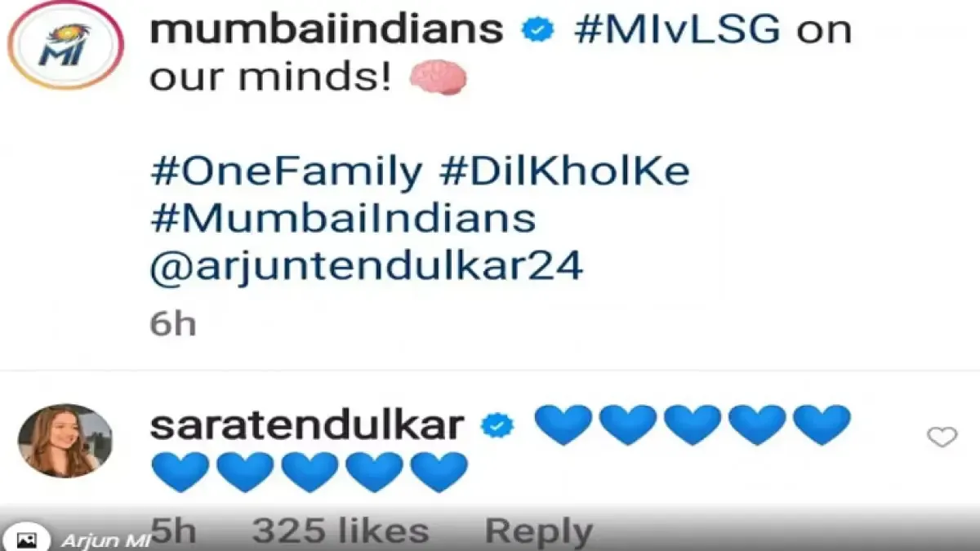The width and height of the screenshot is (980, 551).
Task: Open the #MIvLSG hashtag
Action: (678, 29)
